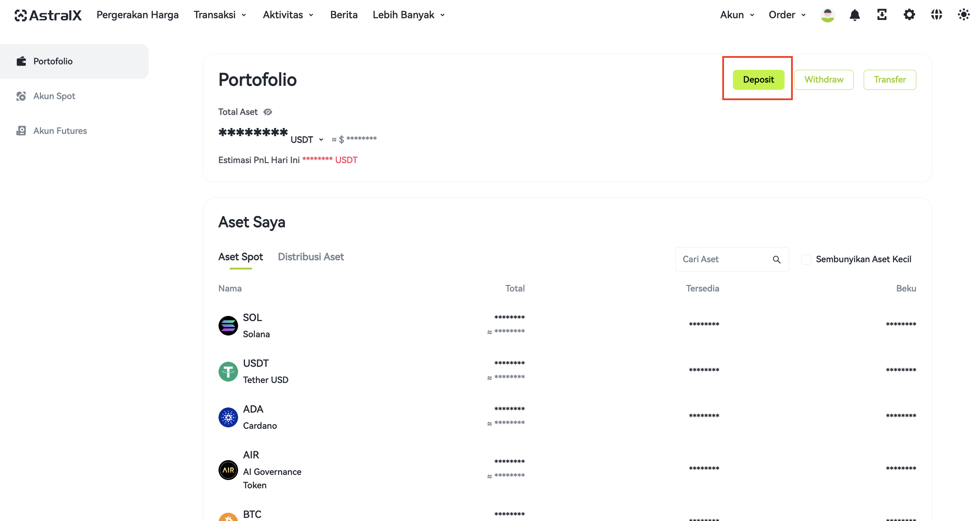
Task: Select Akun Futures in sidebar
Action: [60, 131]
